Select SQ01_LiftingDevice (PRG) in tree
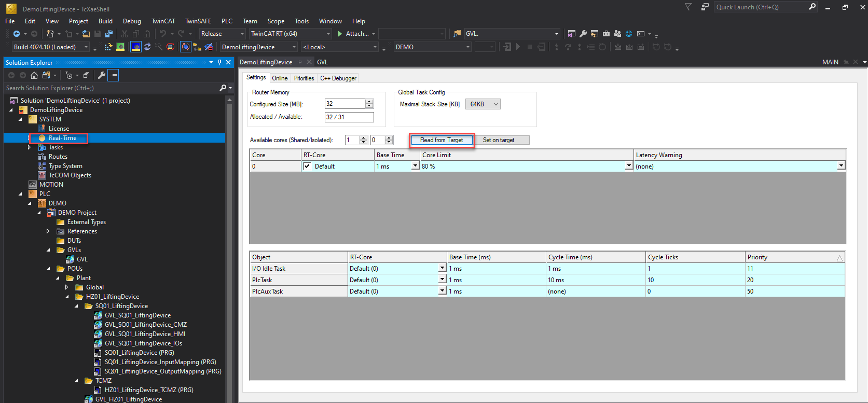 [x=139, y=353]
